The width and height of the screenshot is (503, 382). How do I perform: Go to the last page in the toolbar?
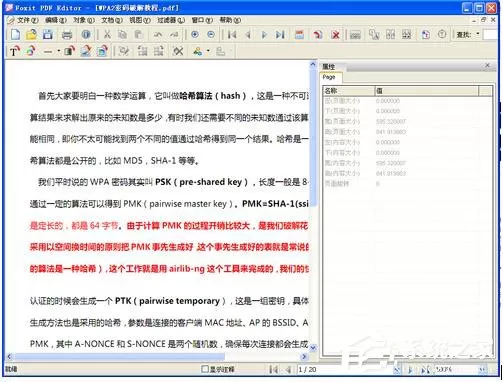coord(280,35)
